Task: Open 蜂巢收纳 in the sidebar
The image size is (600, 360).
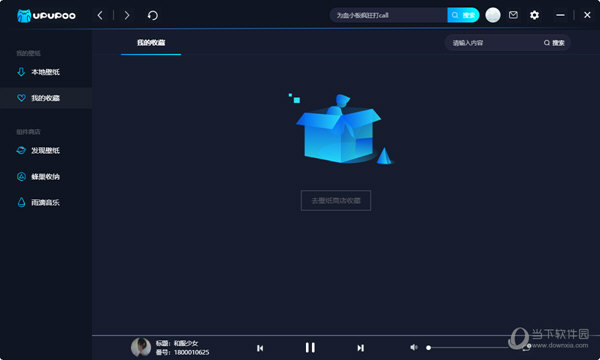Action: (46, 176)
